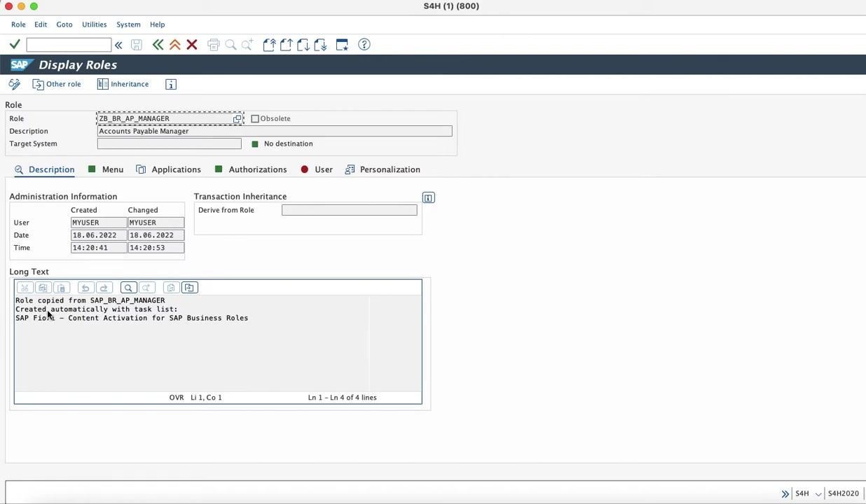The image size is (866, 504).
Task: Click the Find Next icon in Long Text editor
Action: click(146, 288)
